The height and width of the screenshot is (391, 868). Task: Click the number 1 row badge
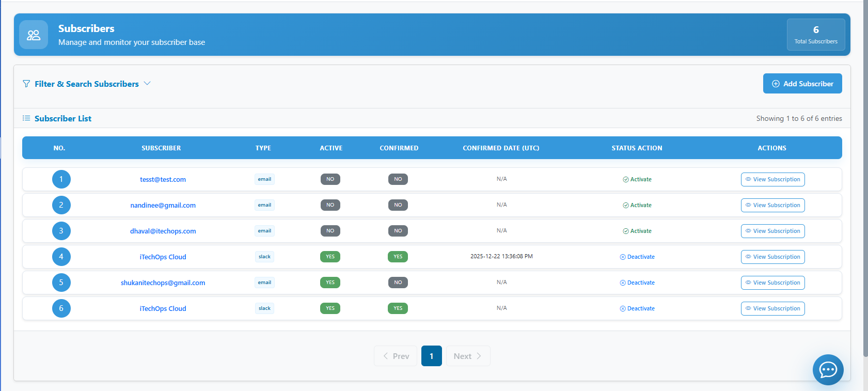61,179
